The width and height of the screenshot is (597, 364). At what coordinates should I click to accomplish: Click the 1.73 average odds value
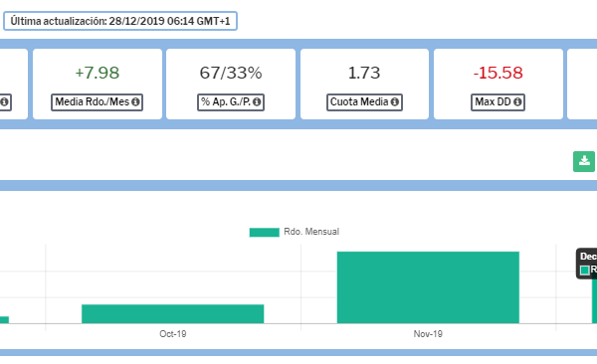tap(364, 73)
